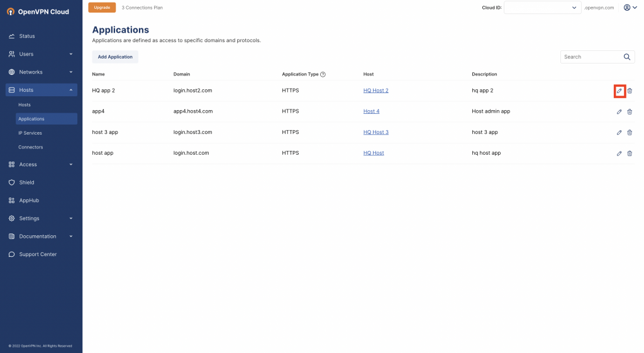Click the orange Upgrade button
Image resolution: width=644 pixels, height=353 pixels.
point(102,8)
